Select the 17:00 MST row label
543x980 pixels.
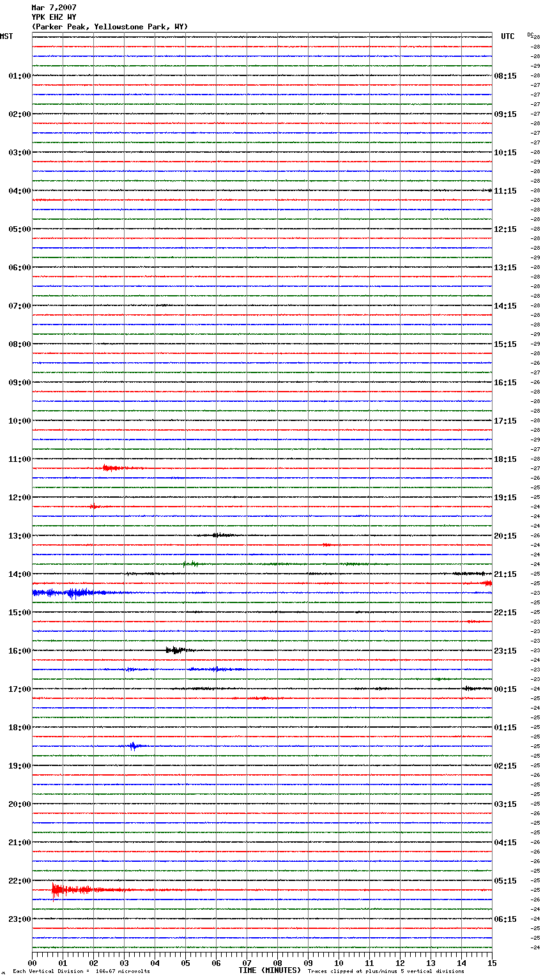20,689
